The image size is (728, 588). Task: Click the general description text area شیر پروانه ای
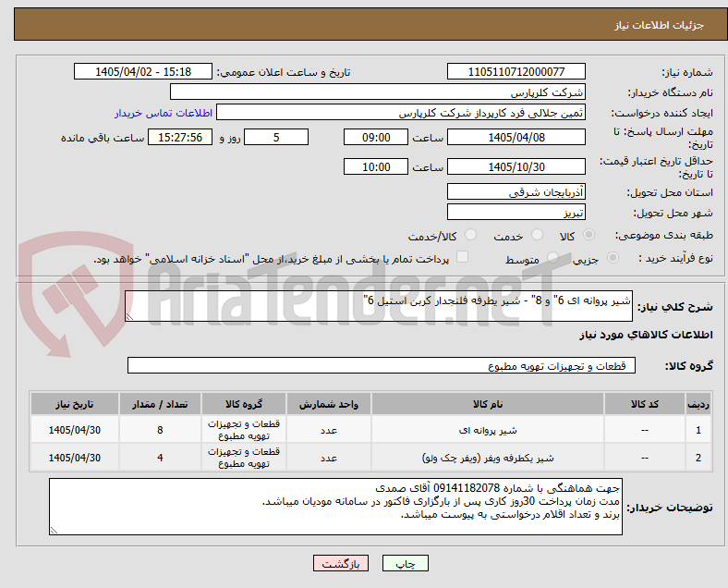(x=379, y=307)
